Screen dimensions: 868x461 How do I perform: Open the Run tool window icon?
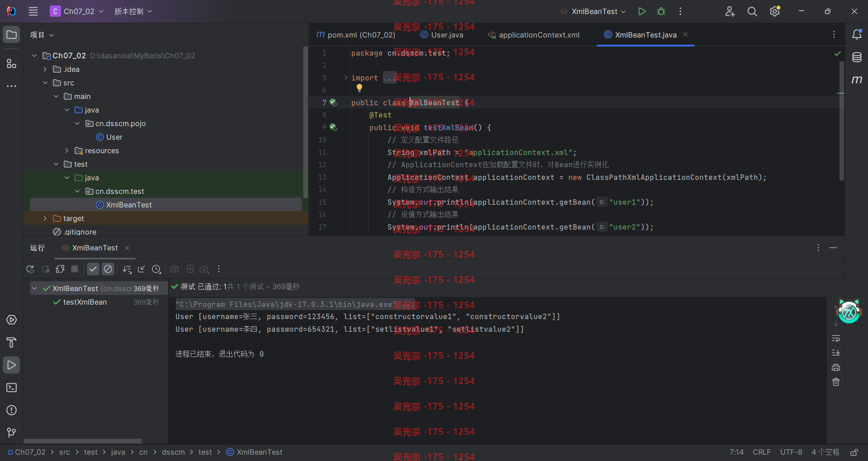click(x=12, y=365)
